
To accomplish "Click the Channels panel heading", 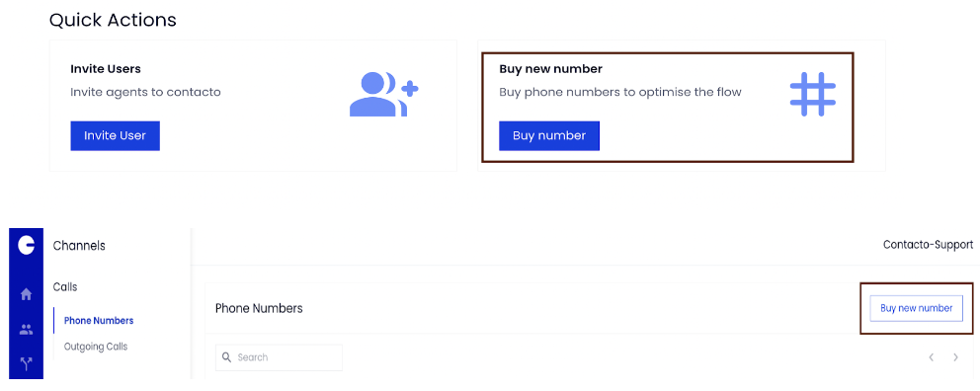I will tap(79, 246).
